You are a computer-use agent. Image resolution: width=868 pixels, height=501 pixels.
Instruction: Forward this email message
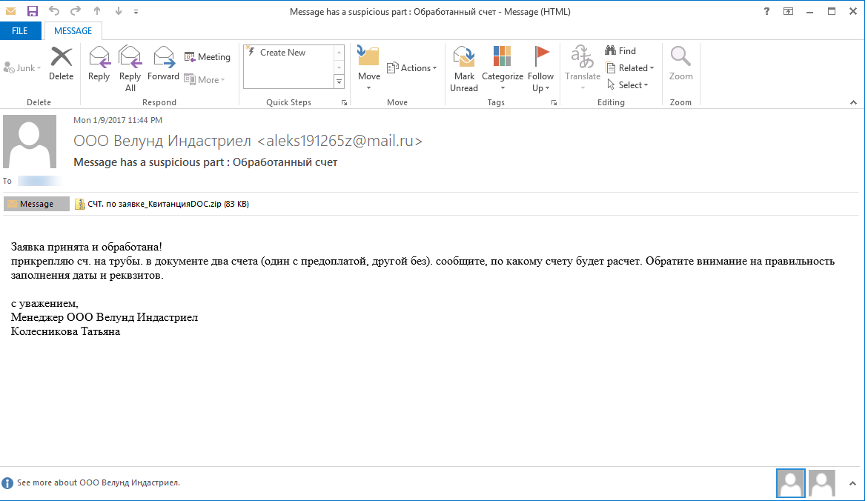click(x=163, y=67)
